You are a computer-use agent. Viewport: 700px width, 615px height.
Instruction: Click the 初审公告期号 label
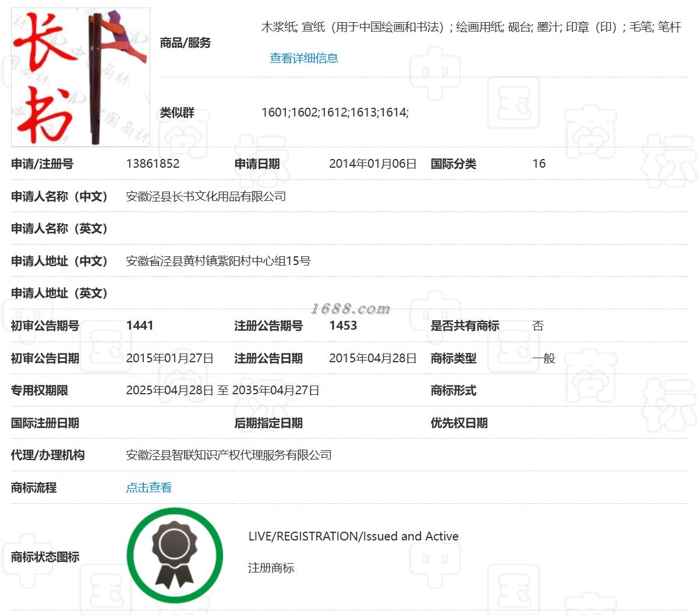coord(45,326)
